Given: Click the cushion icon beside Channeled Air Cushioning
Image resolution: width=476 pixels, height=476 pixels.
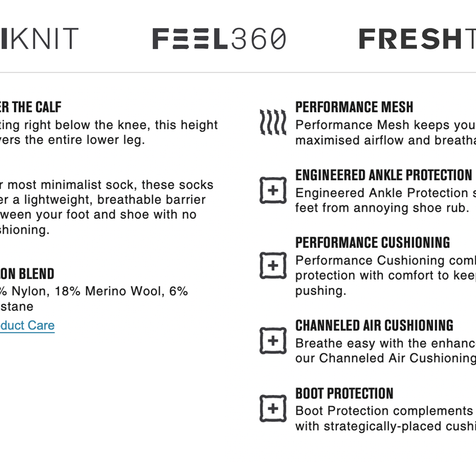Looking at the screenshot, I should point(273,340).
